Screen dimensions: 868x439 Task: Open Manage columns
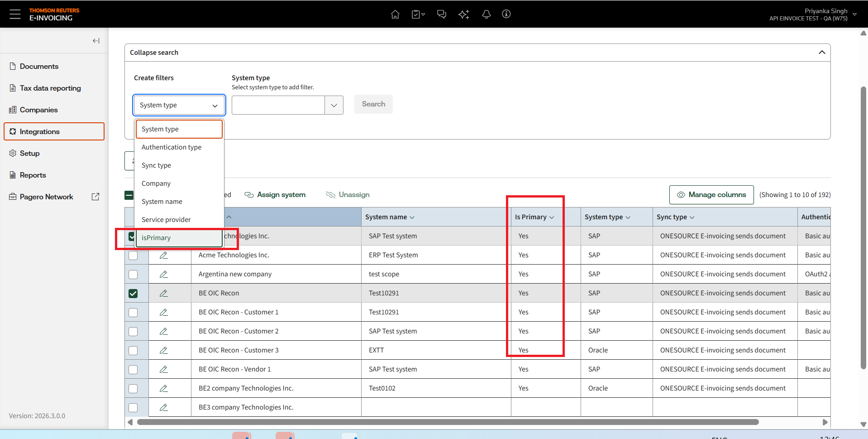[x=711, y=195]
